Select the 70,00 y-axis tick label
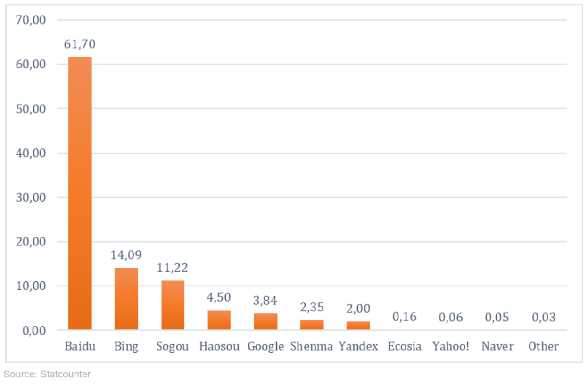 32,20
